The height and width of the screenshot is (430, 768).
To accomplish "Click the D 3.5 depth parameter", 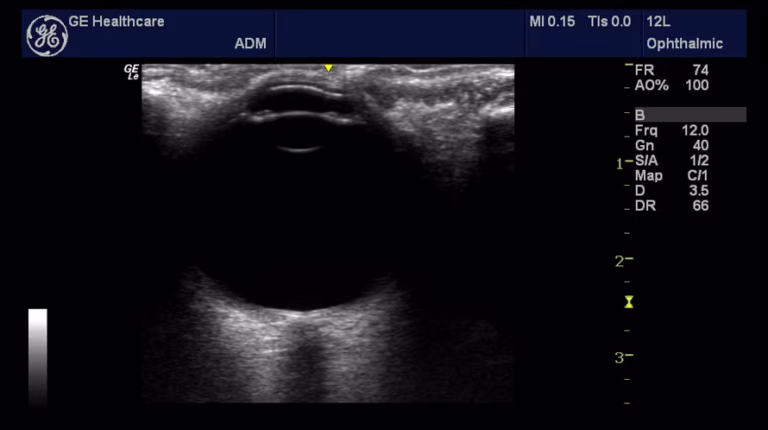I will point(672,190).
